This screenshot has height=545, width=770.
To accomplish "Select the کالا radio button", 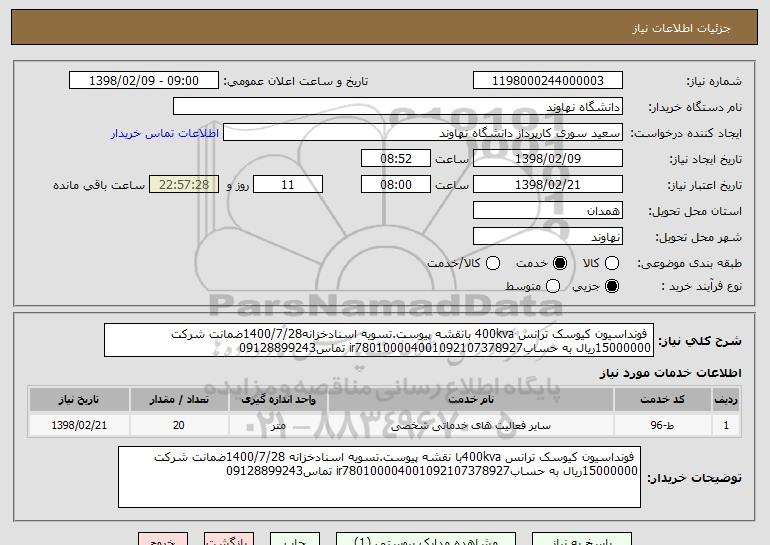I will coord(611,263).
